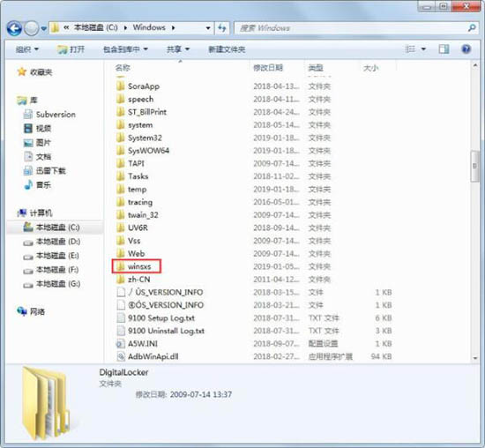This screenshot has width=485, height=448.
Task: Click the Back navigation arrow button
Action: click(14, 28)
